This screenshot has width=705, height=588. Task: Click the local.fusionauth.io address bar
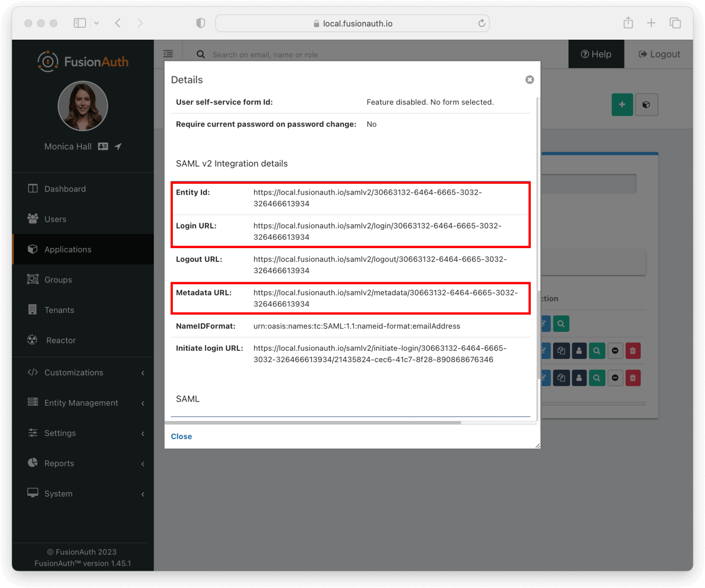tap(352, 24)
